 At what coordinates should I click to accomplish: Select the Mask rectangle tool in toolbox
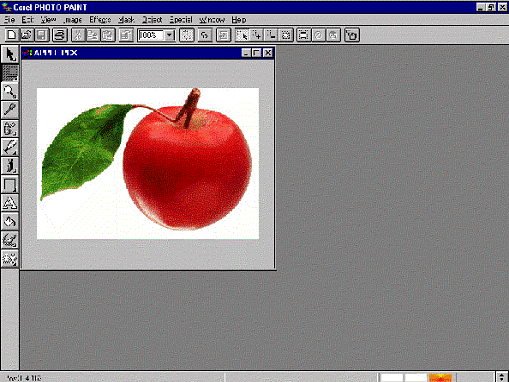[x=10, y=73]
